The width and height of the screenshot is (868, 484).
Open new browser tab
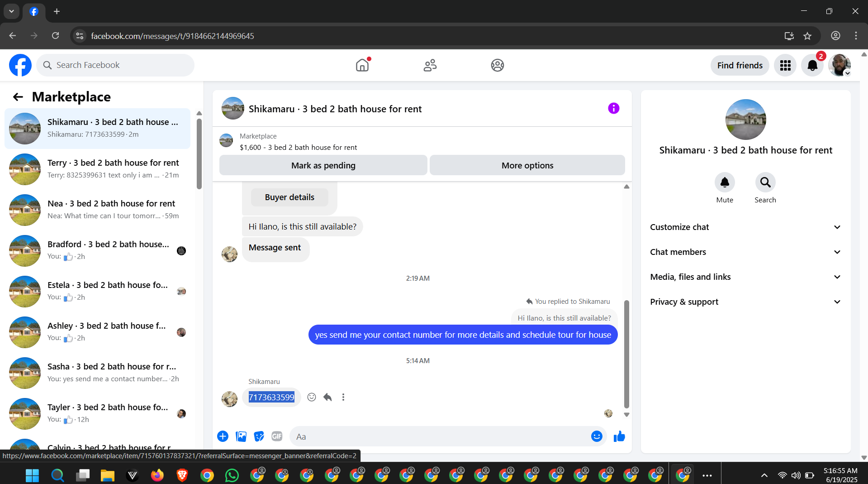click(x=57, y=11)
